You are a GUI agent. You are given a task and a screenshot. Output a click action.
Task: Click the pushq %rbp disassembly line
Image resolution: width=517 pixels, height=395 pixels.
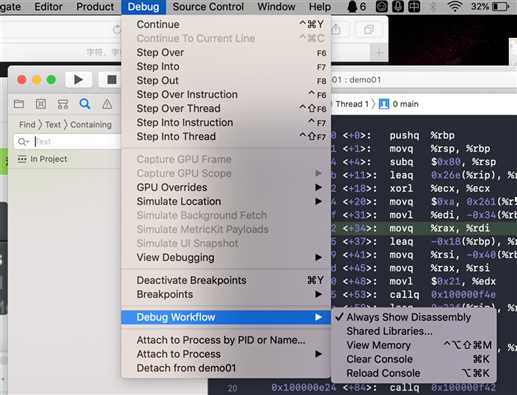click(x=424, y=135)
